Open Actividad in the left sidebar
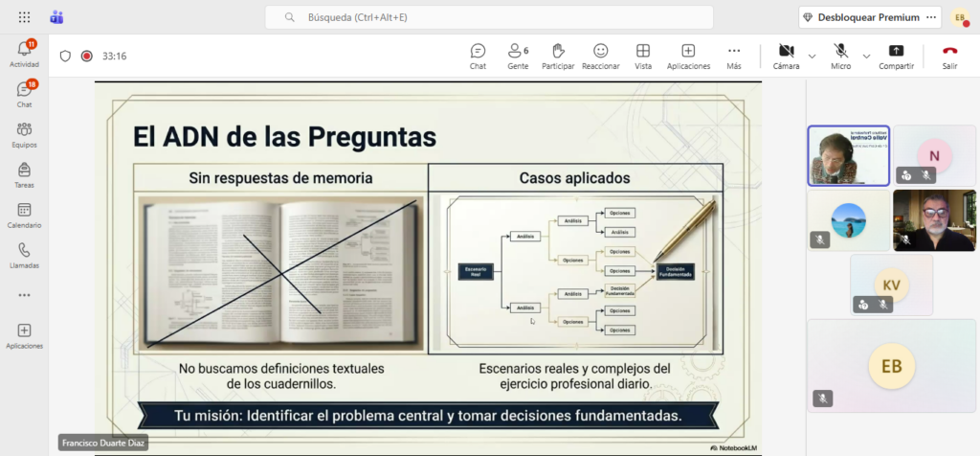 point(24,54)
